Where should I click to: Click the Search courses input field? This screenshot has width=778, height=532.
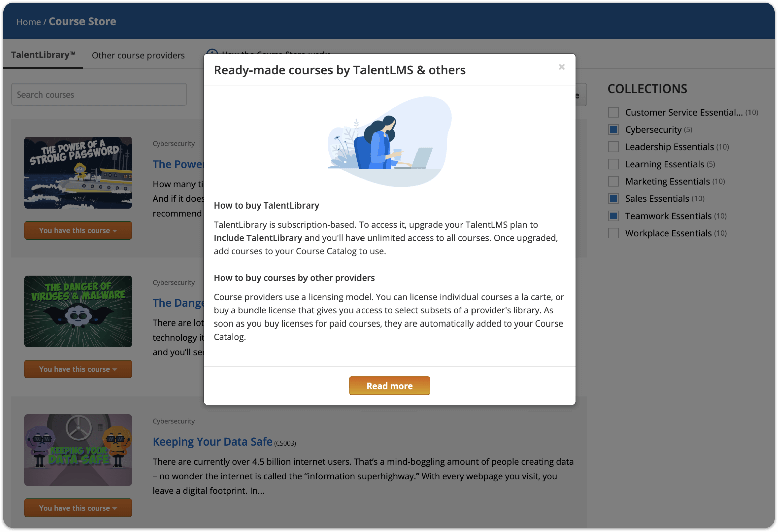pos(100,95)
